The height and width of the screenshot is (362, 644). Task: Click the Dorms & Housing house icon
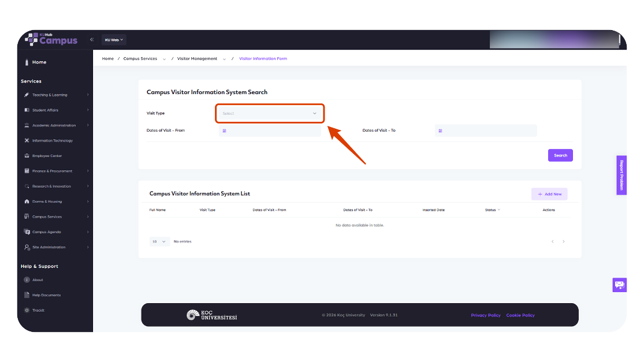click(x=27, y=201)
